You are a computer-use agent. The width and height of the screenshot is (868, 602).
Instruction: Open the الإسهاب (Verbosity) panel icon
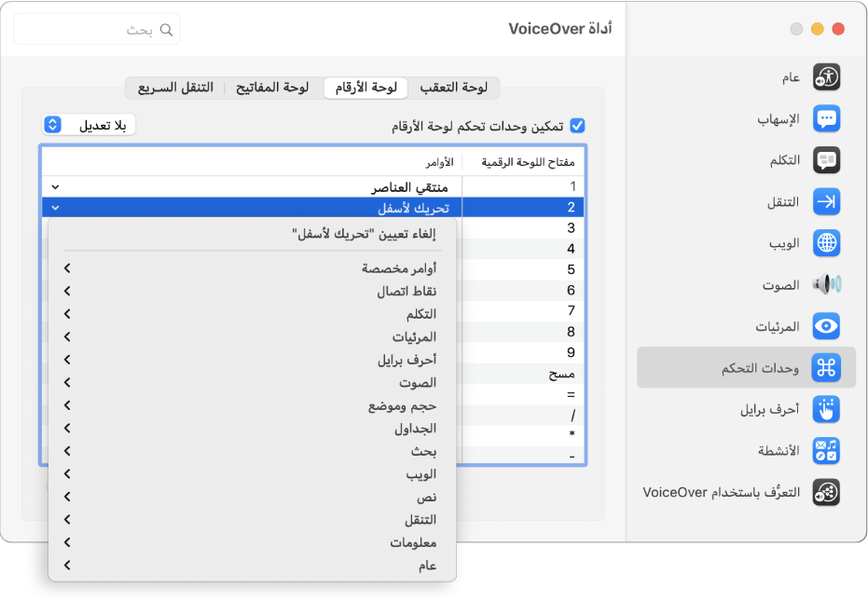pyautogui.click(x=825, y=118)
